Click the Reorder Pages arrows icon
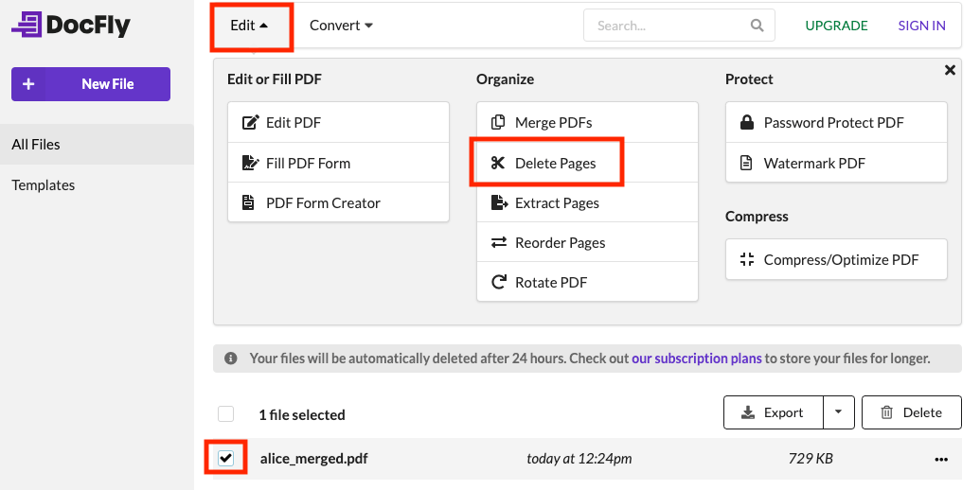 point(498,243)
